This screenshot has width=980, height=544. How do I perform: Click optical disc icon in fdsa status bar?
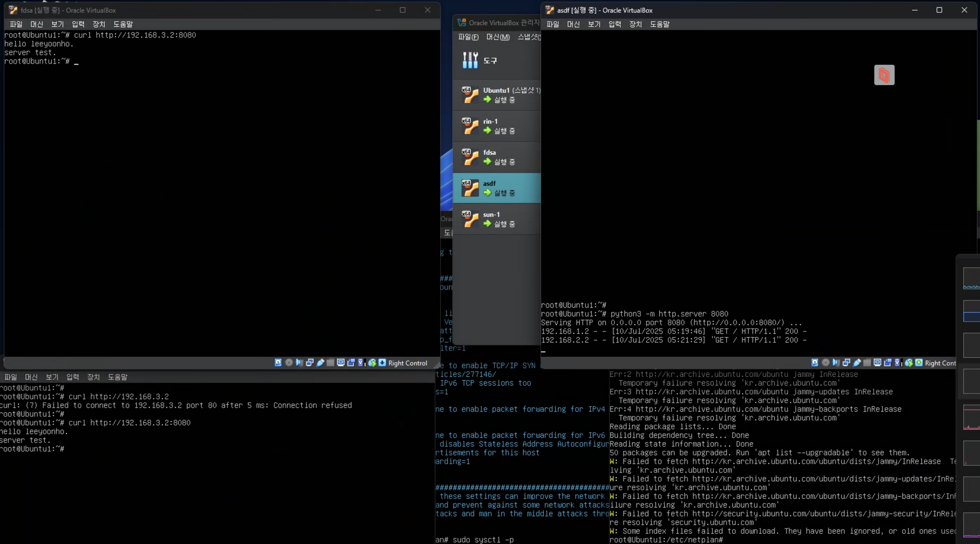point(289,363)
